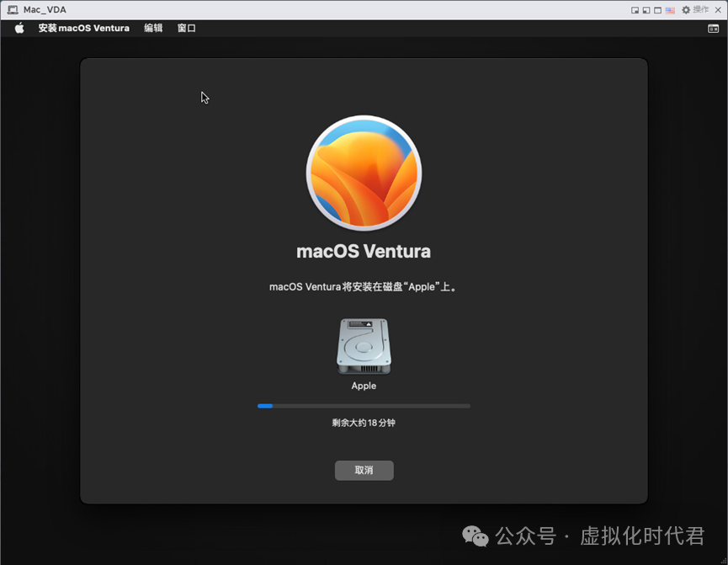This screenshot has height=565, width=728.
Task: Click the US flag keyboard layout icon
Action: tap(670, 10)
